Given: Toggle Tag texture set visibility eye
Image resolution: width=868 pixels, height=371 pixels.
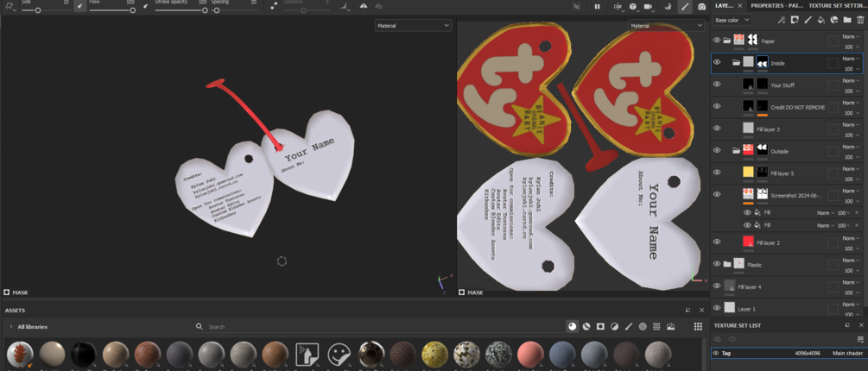Looking at the screenshot, I should tap(716, 353).
